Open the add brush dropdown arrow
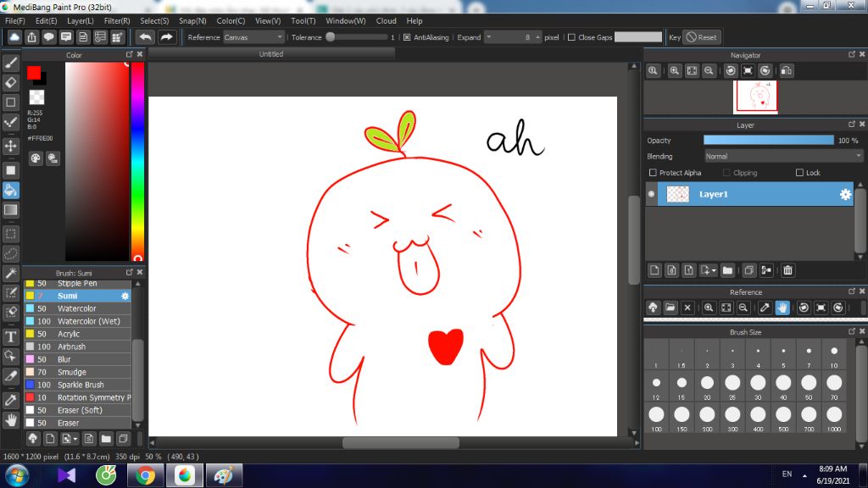Viewport: 868px width, 488px height. coord(75,439)
